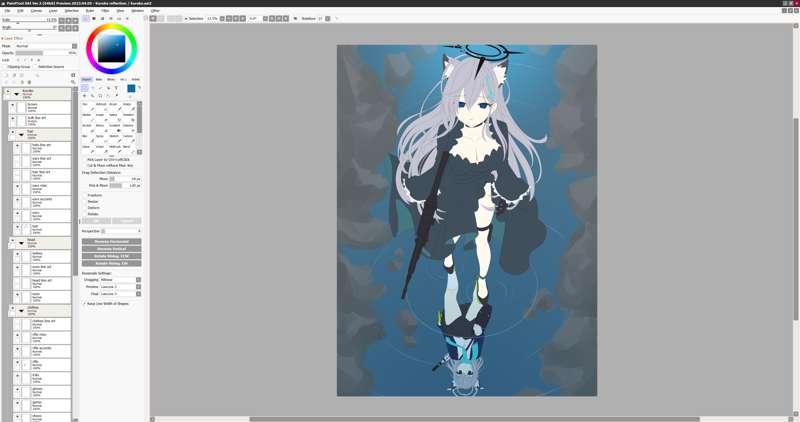Delete layer using trash icon
The width and height of the screenshot is (800, 422).
click(29, 82)
